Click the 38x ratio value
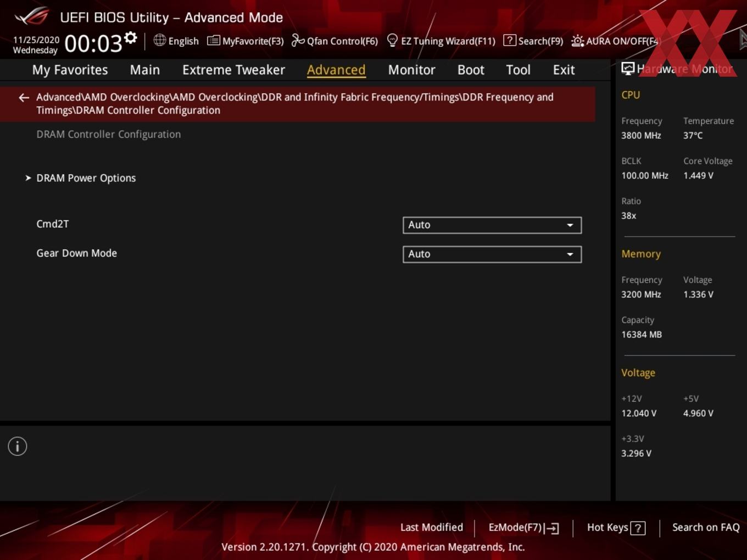The height and width of the screenshot is (560, 747). (x=628, y=216)
